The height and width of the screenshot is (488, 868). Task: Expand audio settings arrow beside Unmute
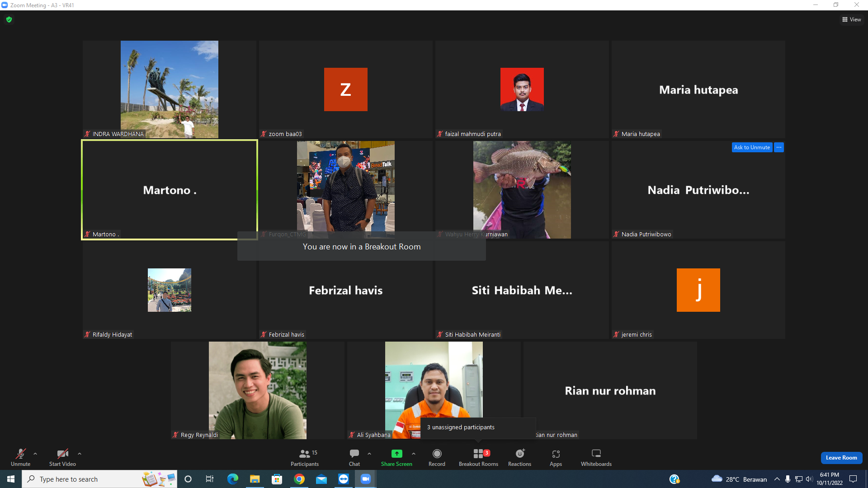(x=35, y=454)
